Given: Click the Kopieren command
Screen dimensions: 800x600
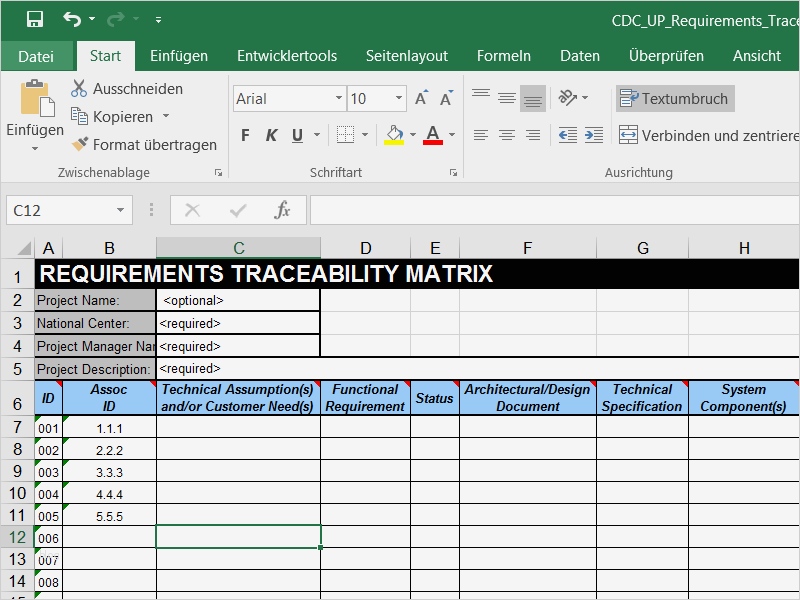Looking at the screenshot, I should click(x=112, y=116).
